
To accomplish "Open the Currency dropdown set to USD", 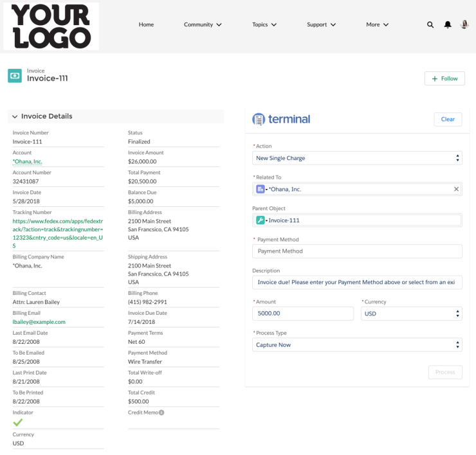I will 411,314.
